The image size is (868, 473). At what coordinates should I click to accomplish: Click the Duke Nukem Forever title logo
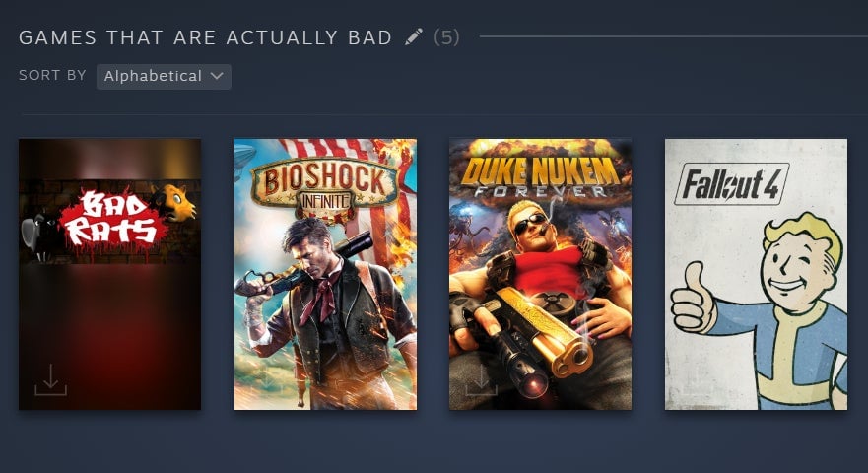point(540,176)
